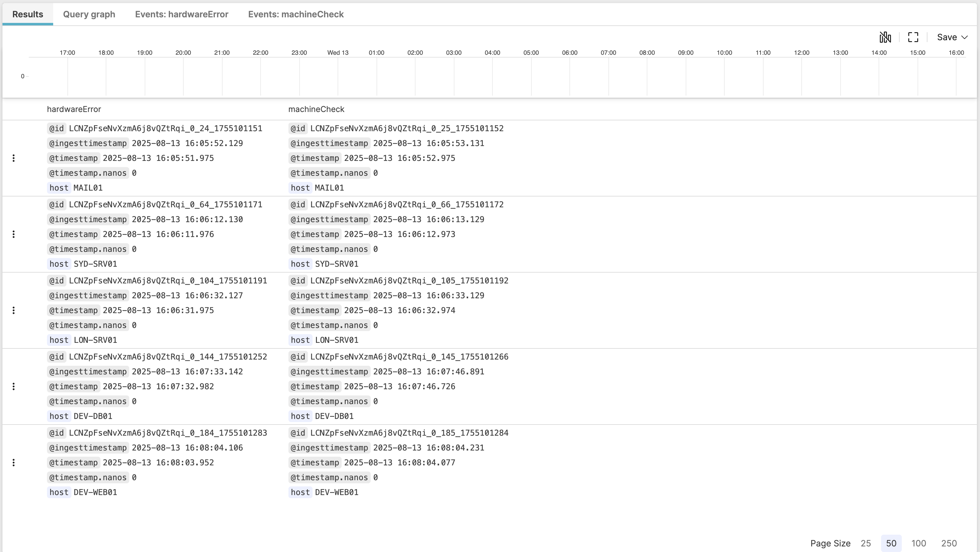This screenshot has height=552, width=980.
Task: Open the Events: machineCheck tab
Action: (x=296, y=14)
